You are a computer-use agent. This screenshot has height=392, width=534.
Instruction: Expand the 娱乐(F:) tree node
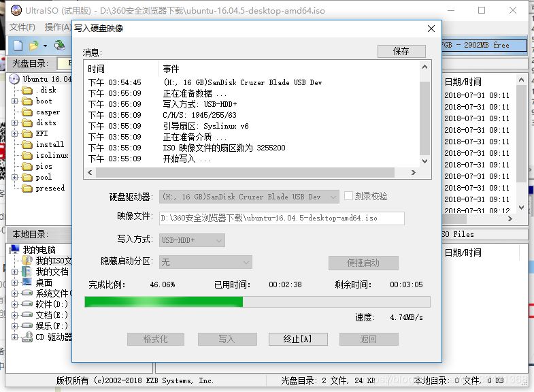(14, 326)
